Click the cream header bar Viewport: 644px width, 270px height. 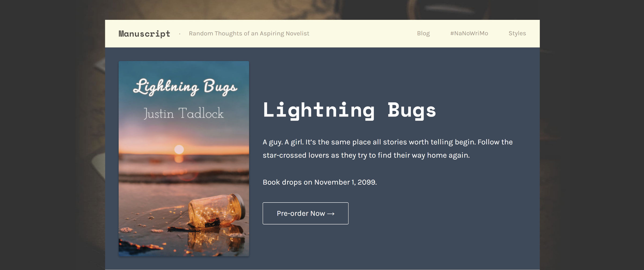(349, 33)
